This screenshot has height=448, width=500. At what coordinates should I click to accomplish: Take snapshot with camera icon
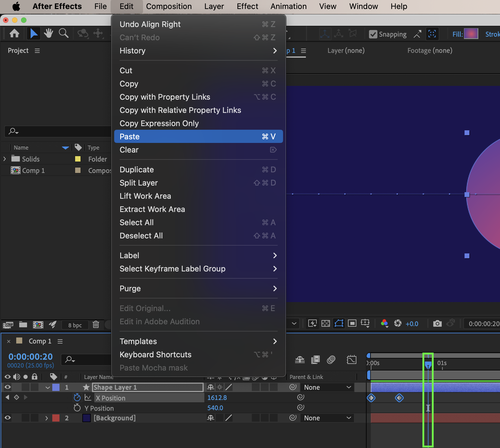pos(437,323)
